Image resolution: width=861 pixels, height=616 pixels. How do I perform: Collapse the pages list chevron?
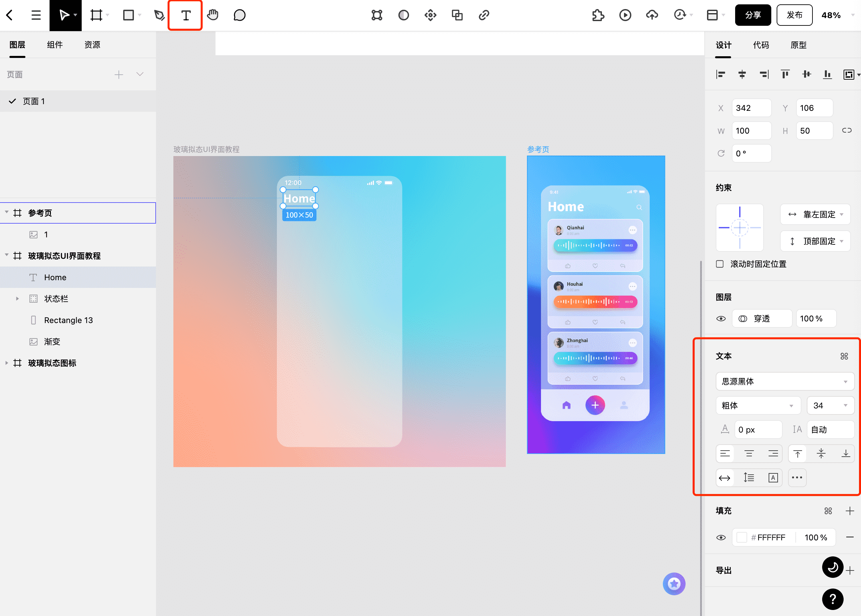coord(140,74)
